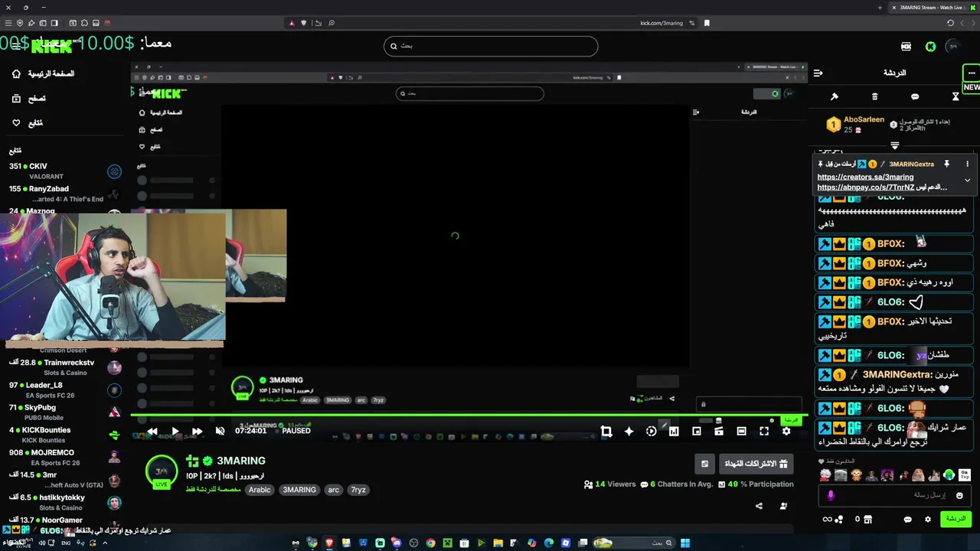Click into the Kick search box
Image resolution: width=980 pixels, height=551 pixels.
tap(490, 46)
